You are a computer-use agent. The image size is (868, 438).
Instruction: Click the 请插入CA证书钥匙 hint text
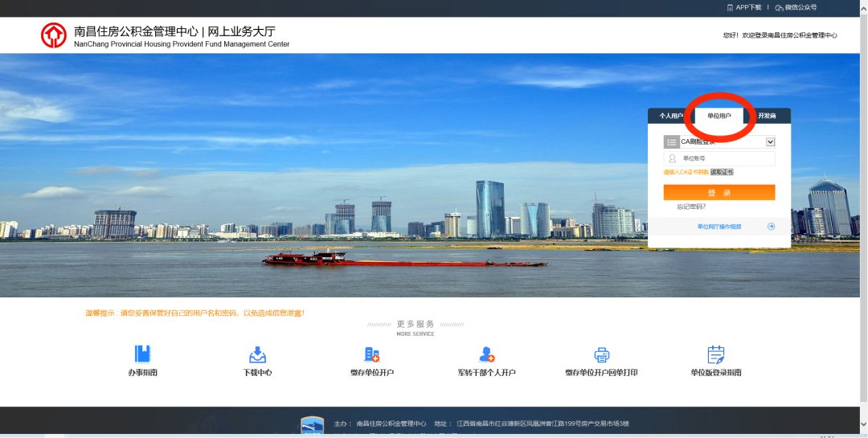[x=686, y=172]
